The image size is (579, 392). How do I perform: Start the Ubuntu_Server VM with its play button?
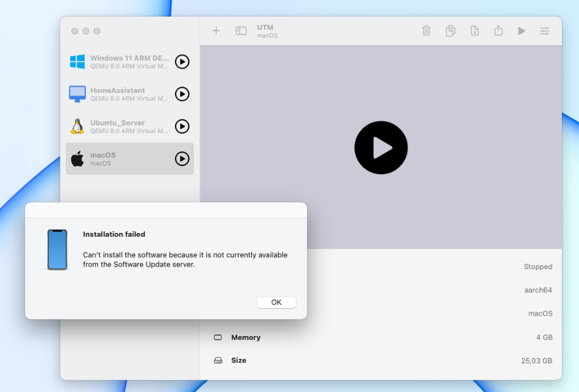point(182,127)
